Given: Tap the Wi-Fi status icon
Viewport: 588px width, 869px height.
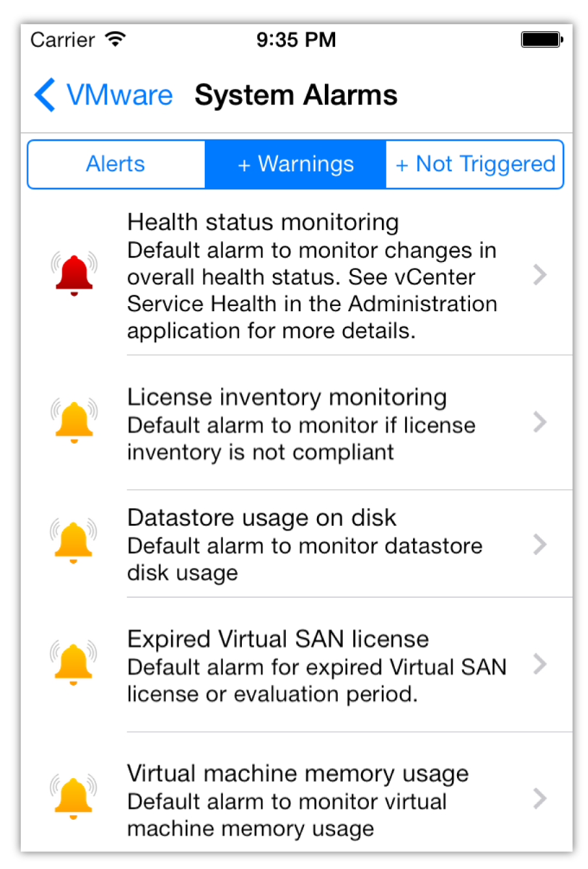Looking at the screenshot, I should point(116,40).
